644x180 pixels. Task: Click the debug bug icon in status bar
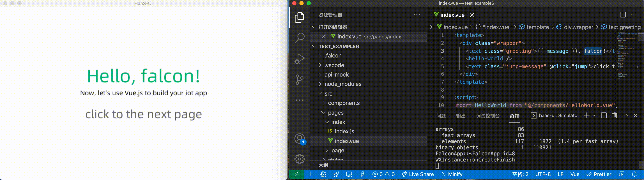point(323,174)
